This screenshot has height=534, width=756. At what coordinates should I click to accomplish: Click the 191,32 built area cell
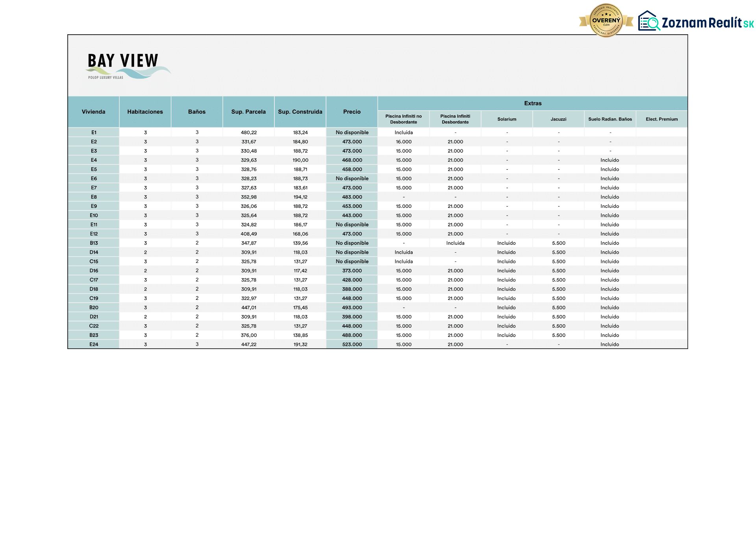coord(300,344)
